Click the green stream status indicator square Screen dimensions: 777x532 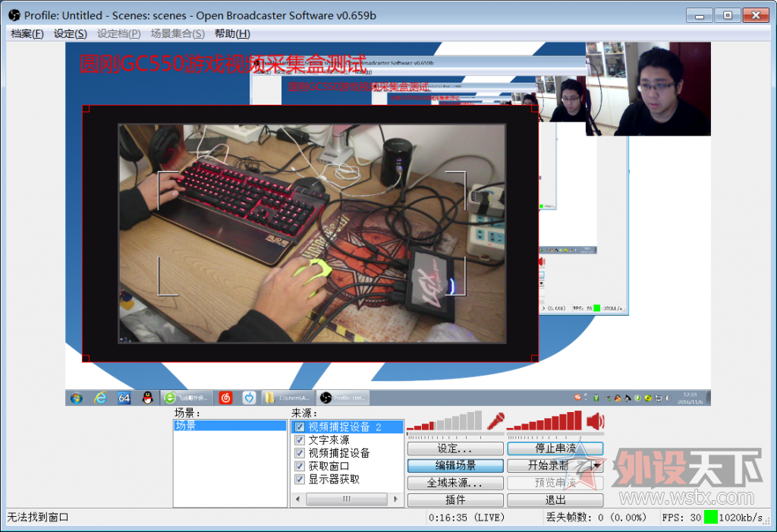(710, 517)
